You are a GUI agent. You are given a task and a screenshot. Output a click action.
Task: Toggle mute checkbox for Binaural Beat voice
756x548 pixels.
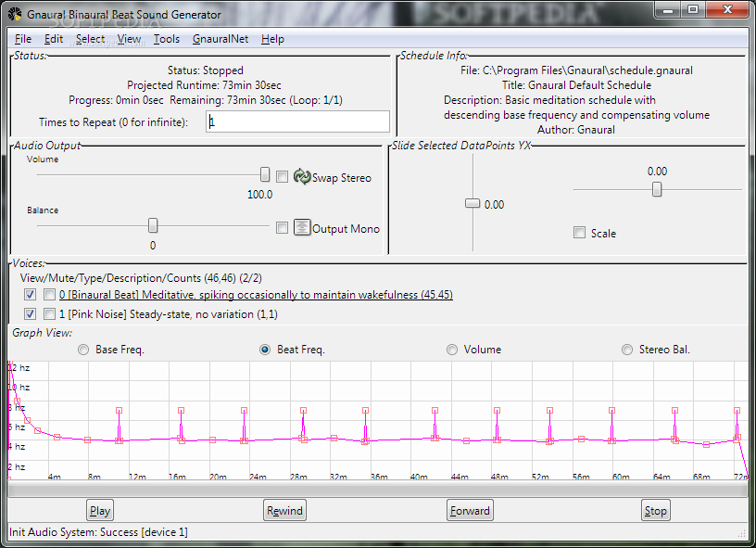[x=49, y=294]
